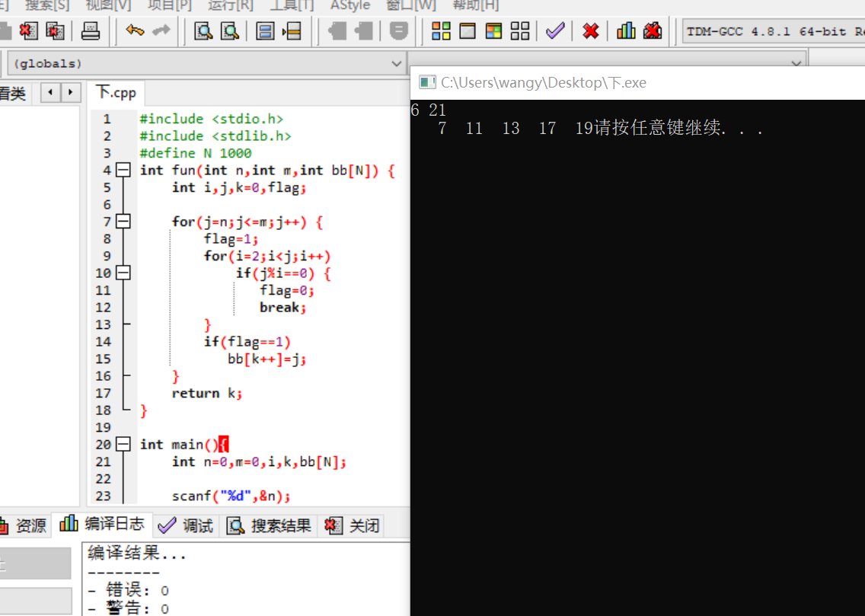Switch to the 调试 tab
The height and width of the screenshot is (616, 865).
pyautogui.click(x=186, y=525)
